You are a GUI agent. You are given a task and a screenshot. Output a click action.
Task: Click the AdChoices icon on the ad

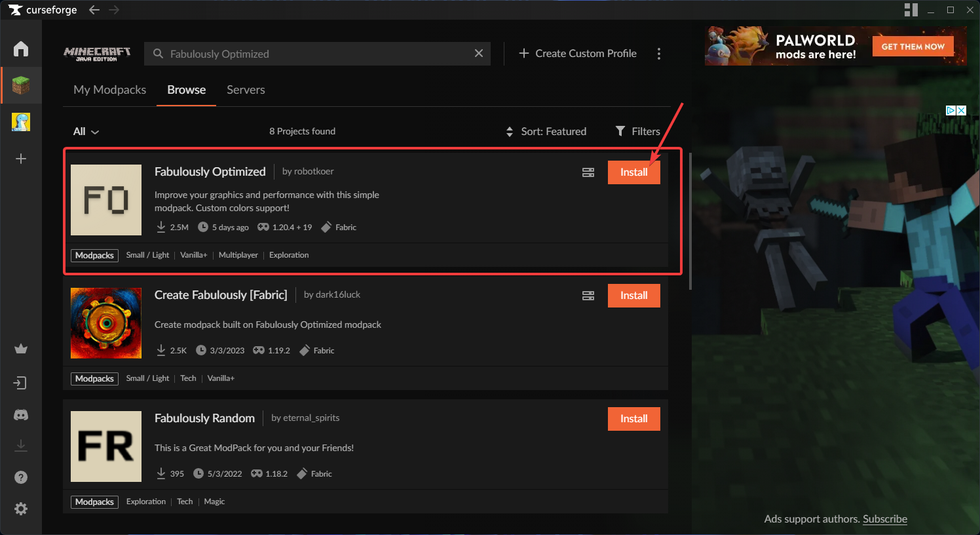(951, 110)
